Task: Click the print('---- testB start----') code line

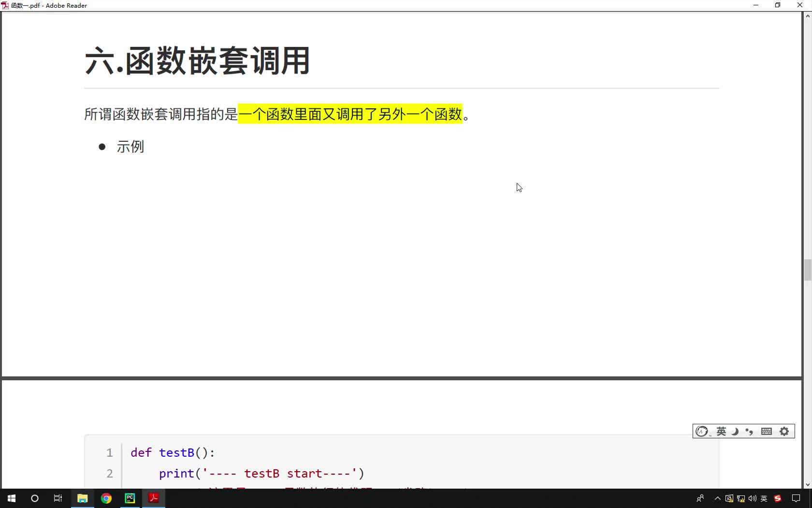Action: (x=261, y=473)
